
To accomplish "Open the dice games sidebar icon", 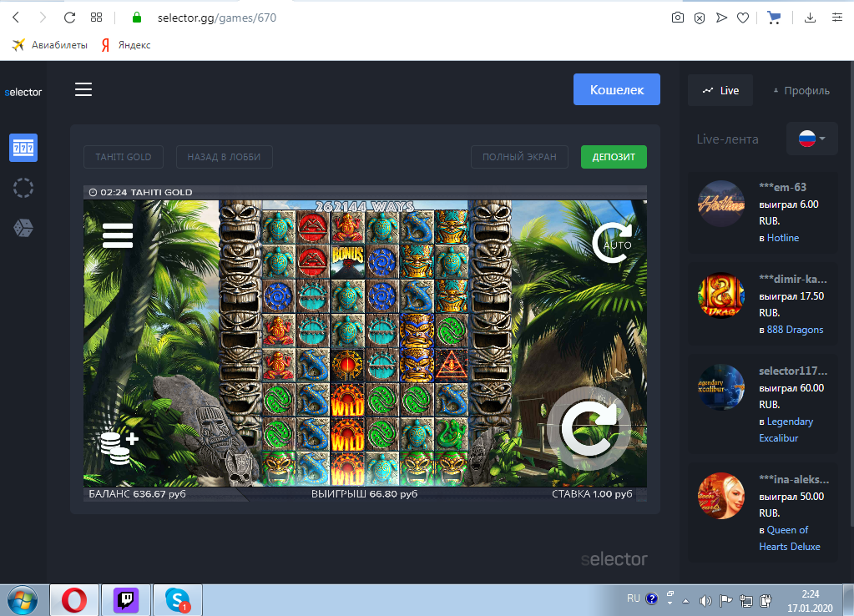I will click(x=23, y=228).
